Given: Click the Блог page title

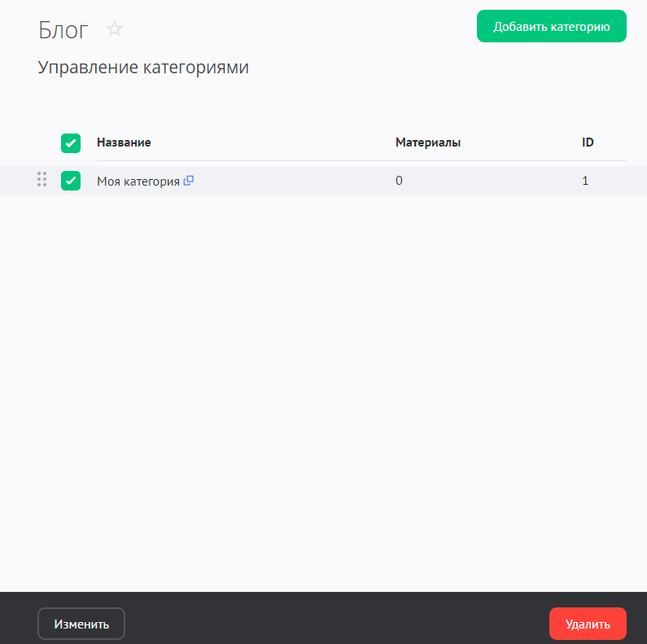Looking at the screenshot, I should (x=63, y=30).
